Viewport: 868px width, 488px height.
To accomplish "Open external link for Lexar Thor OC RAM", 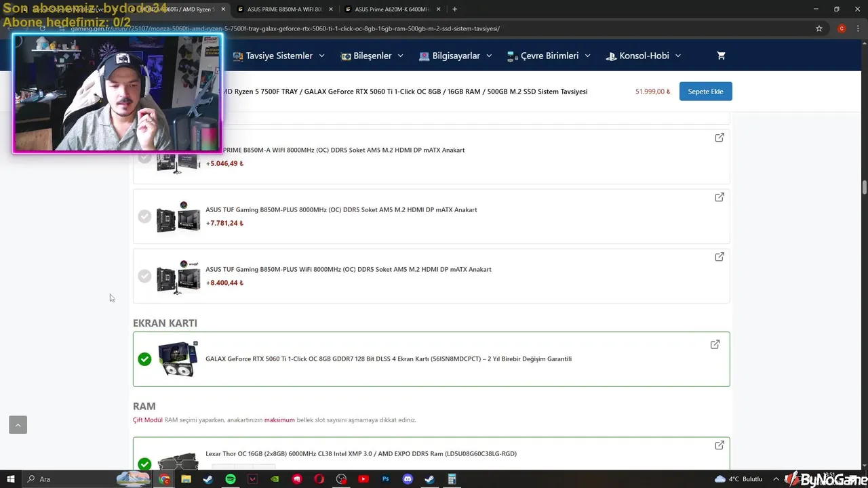I will click(x=719, y=445).
